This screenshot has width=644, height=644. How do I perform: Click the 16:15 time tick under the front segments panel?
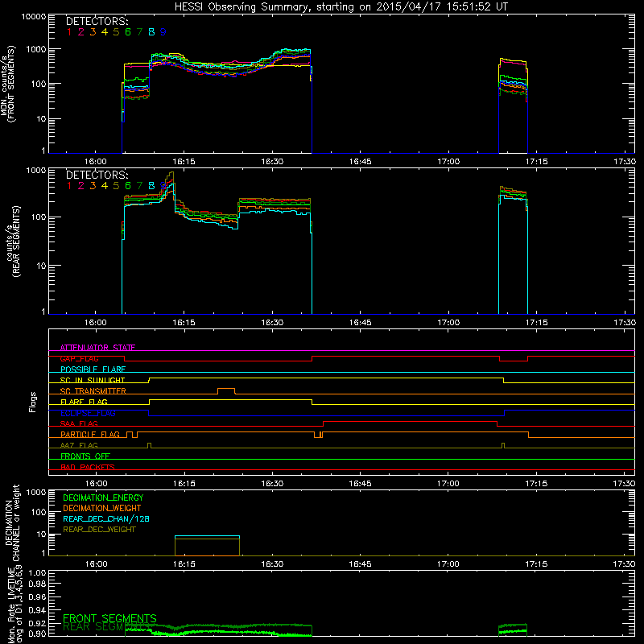[x=184, y=162]
